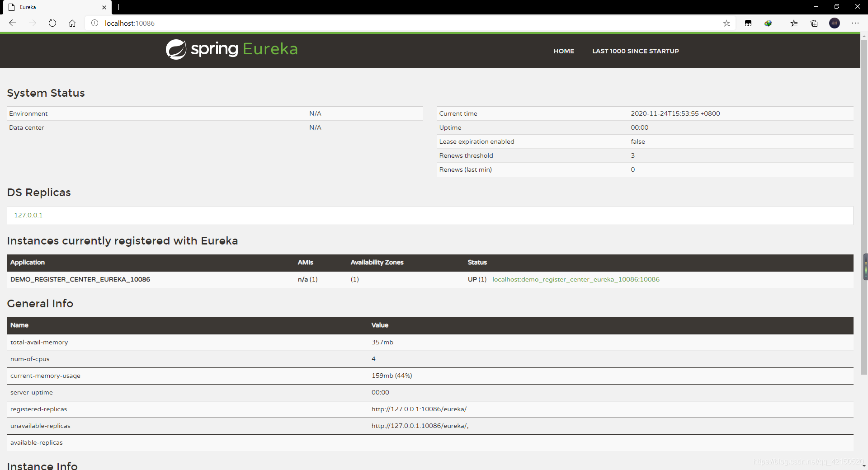868x470 pixels.
Task: Click the browser forward arrow
Action: (x=33, y=23)
